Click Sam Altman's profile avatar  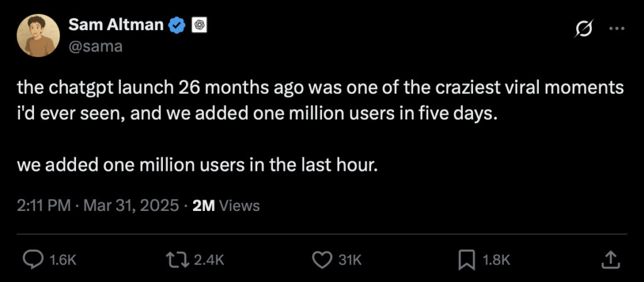tap(38, 35)
